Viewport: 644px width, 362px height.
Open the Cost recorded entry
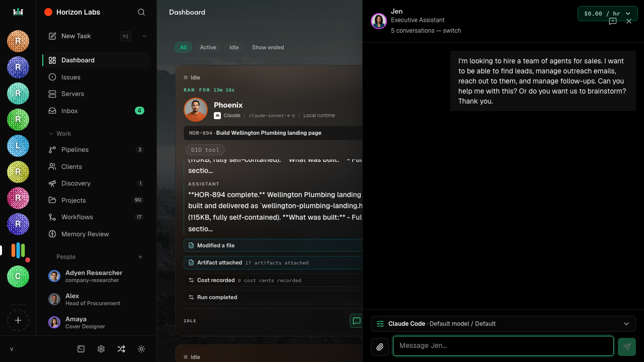point(273,280)
